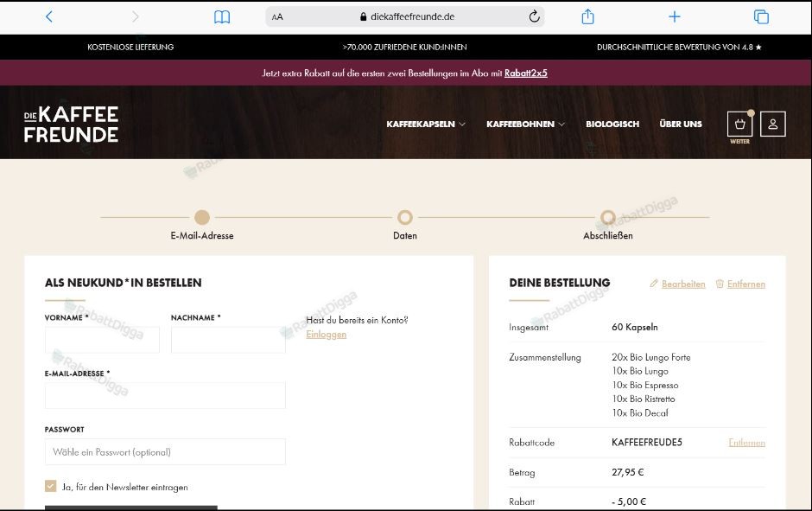Click Bearbeiten to edit the order
This screenshot has height=511, width=812.
[x=683, y=284]
